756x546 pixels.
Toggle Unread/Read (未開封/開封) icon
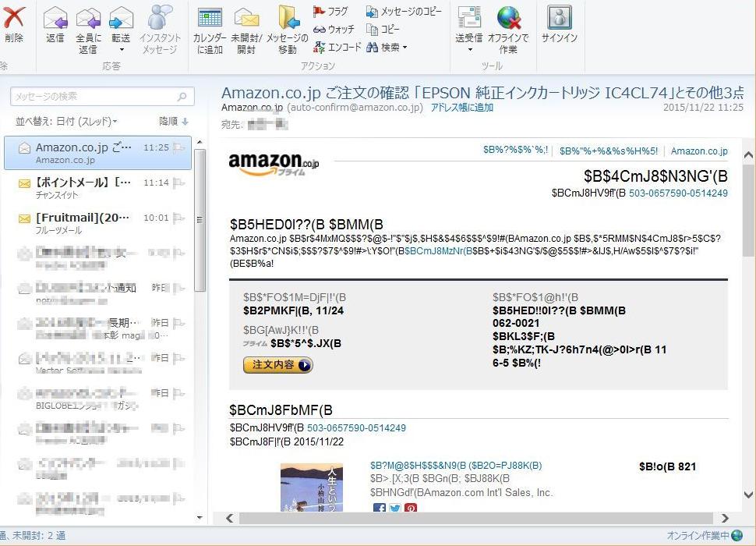[246, 18]
